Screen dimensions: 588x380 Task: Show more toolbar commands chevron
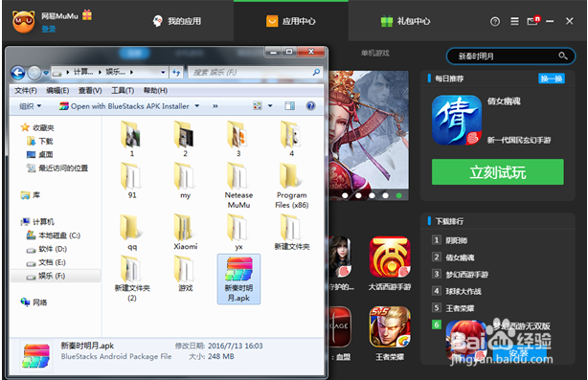(x=215, y=106)
